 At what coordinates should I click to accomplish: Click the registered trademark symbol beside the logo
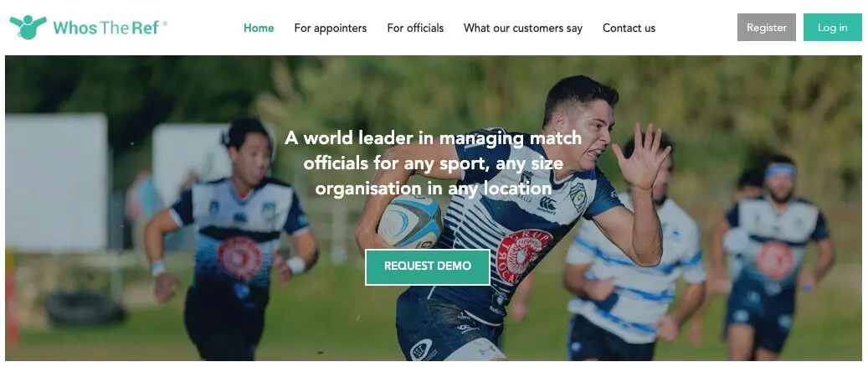click(165, 23)
